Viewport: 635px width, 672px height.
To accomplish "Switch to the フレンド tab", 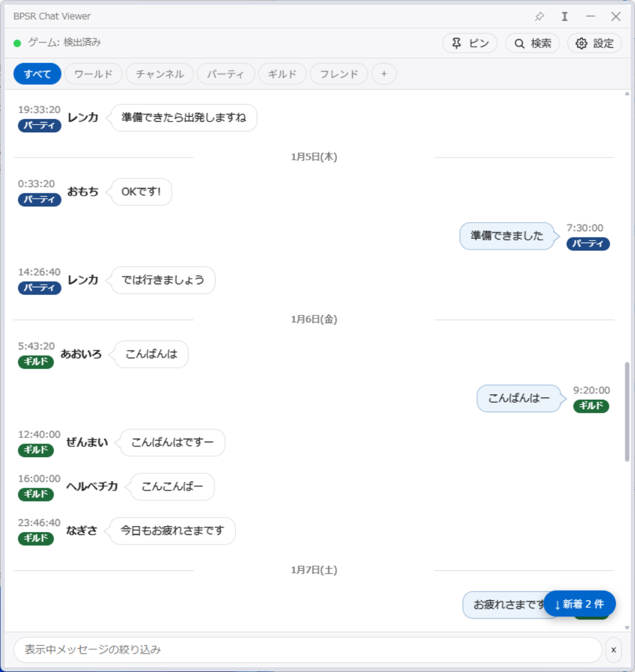I will pyautogui.click(x=339, y=74).
